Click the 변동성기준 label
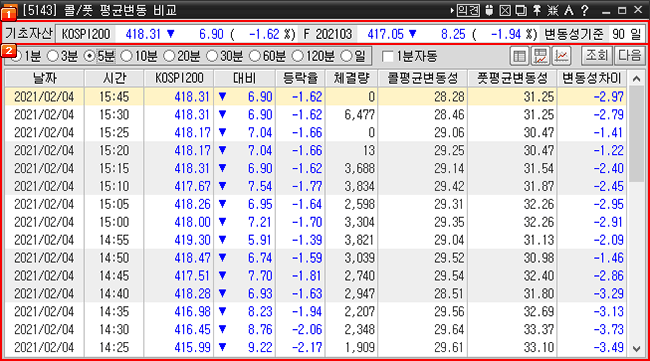 (x=574, y=34)
